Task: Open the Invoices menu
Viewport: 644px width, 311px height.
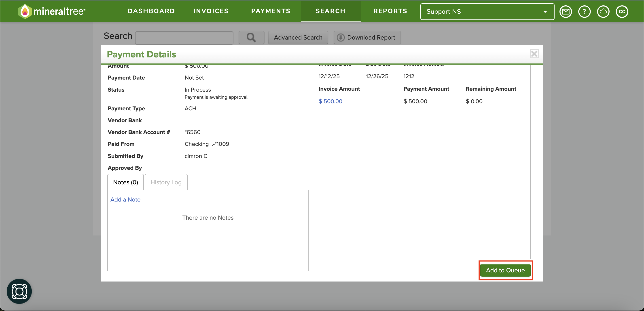Action: (x=211, y=11)
